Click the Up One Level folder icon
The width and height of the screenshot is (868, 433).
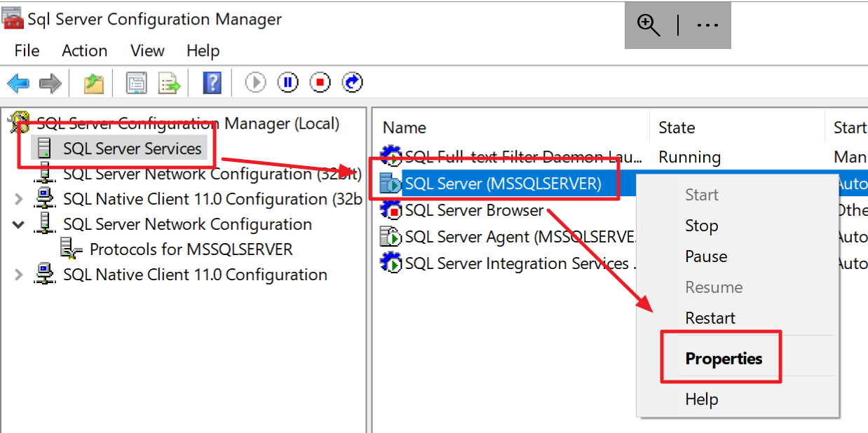(93, 82)
